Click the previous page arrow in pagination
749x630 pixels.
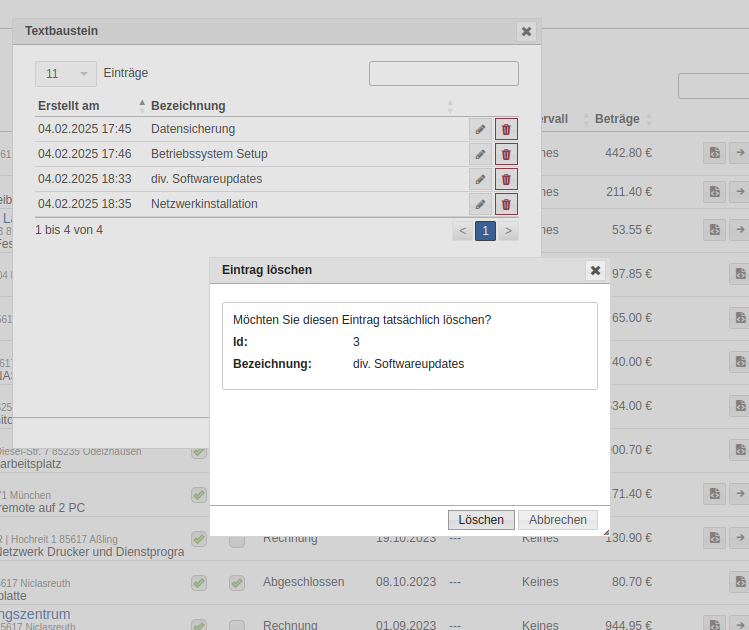pyautogui.click(x=462, y=231)
